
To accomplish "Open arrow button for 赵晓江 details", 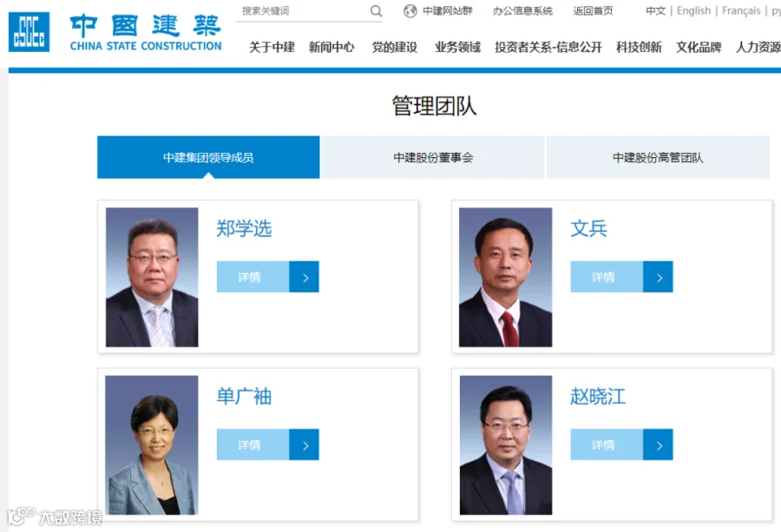I will (x=658, y=444).
